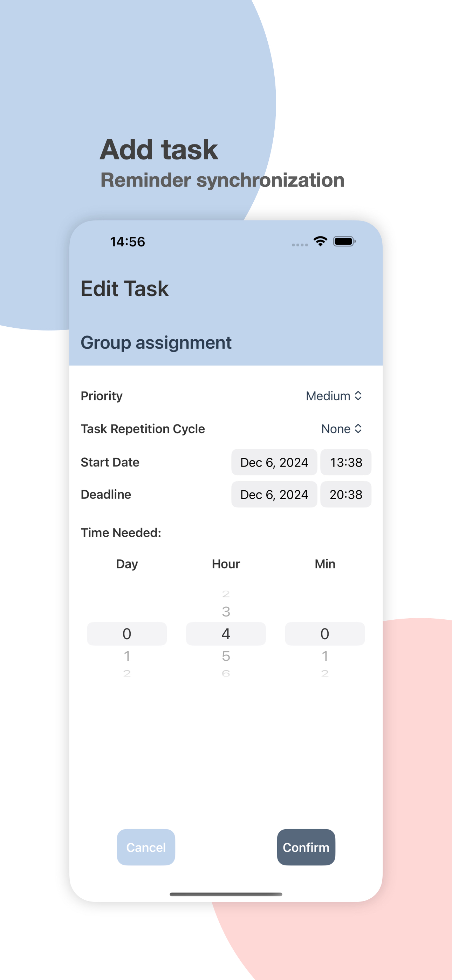
Task: Tap the Priority label
Action: point(102,396)
